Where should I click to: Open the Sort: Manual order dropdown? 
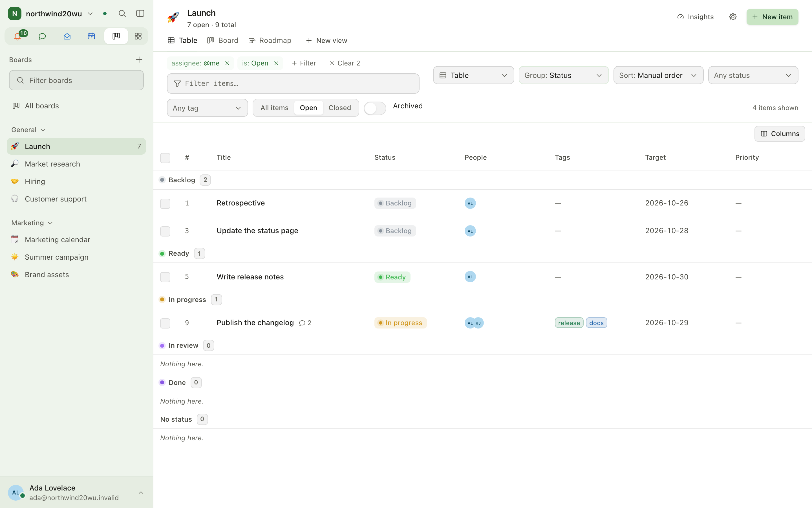point(658,75)
